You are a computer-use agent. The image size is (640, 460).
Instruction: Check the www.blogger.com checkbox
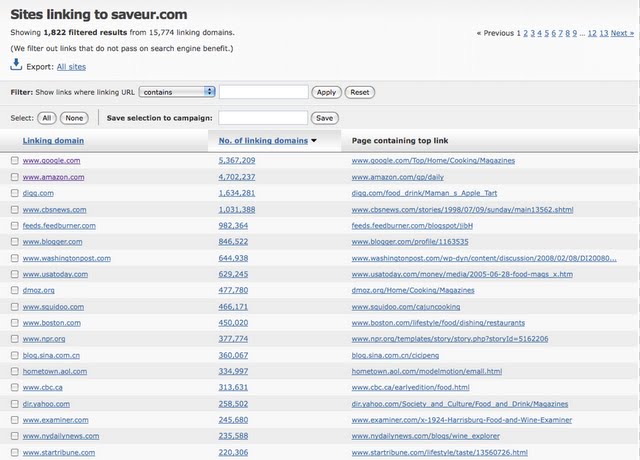coord(15,242)
